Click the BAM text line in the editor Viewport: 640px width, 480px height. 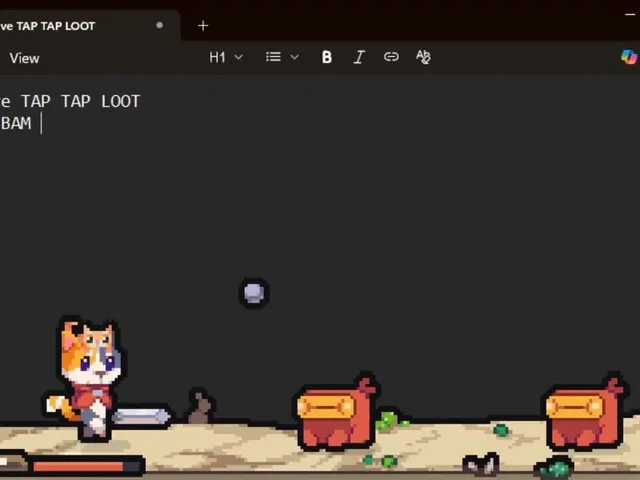[x=16, y=123]
